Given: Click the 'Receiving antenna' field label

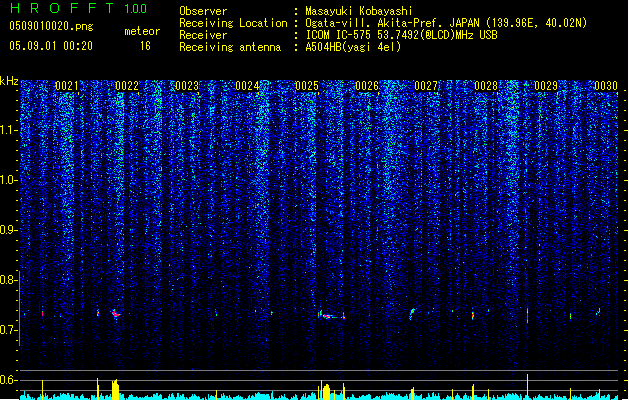Looking at the screenshot, I should tap(230, 47).
